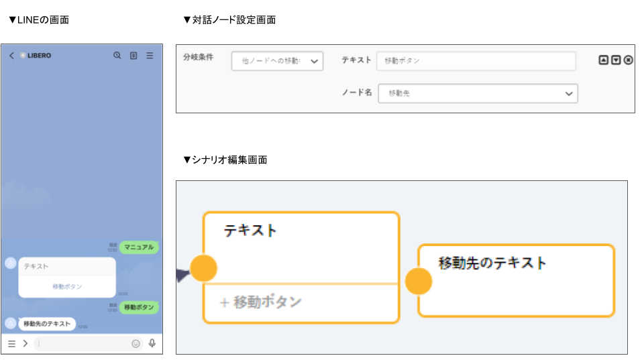Select the 移動先のテキスト node
The height and width of the screenshot is (362, 644).
(x=517, y=280)
